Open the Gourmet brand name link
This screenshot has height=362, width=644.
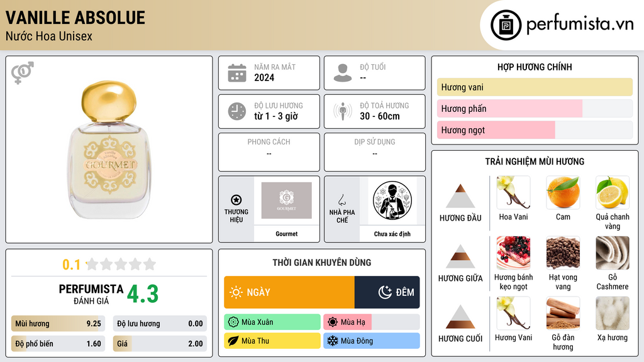click(287, 234)
